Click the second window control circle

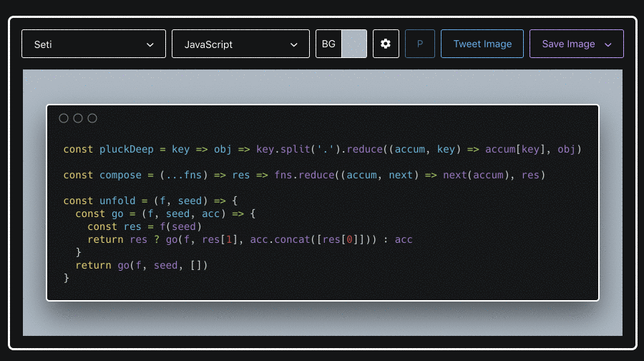(77, 118)
